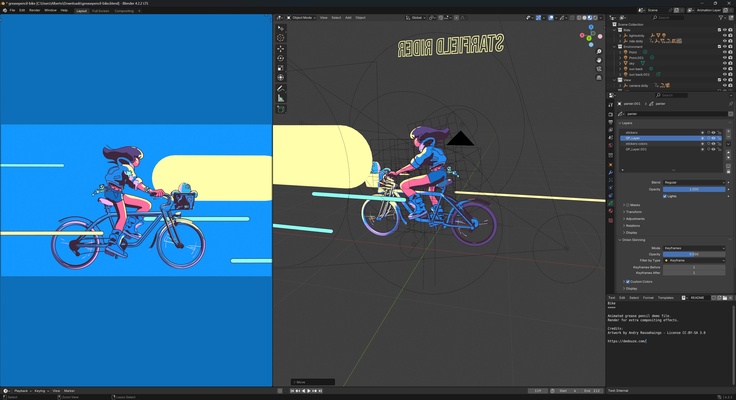Open the Keying popover in timeline

click(41, 391)
